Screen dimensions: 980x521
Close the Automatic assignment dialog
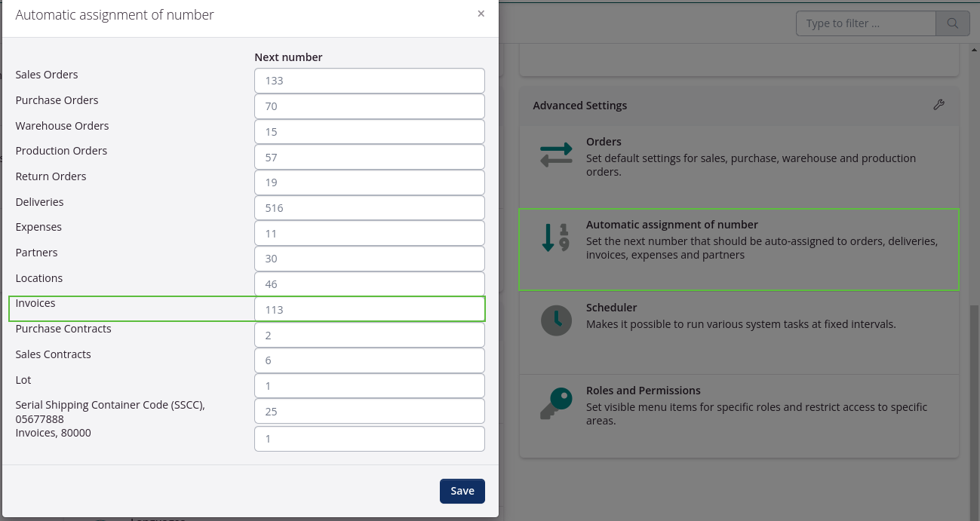481,14
